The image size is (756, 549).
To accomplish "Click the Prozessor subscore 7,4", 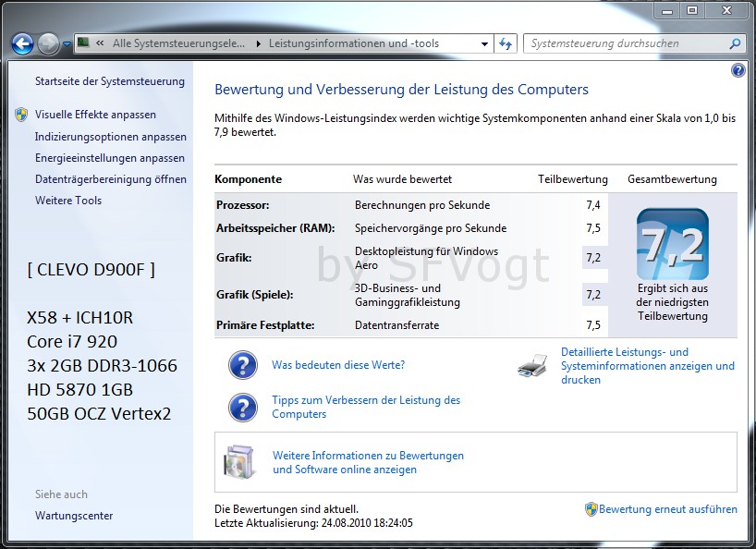I will pos(593,205).
